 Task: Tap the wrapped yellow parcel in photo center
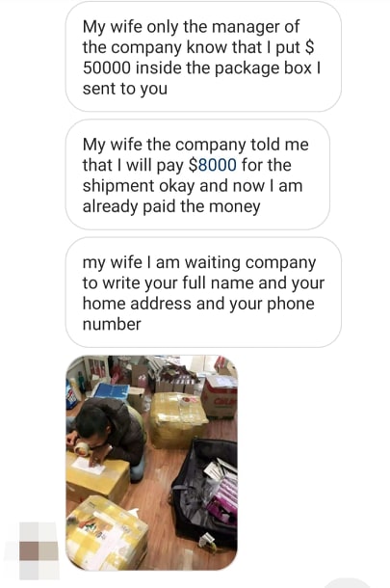[178, 419]
